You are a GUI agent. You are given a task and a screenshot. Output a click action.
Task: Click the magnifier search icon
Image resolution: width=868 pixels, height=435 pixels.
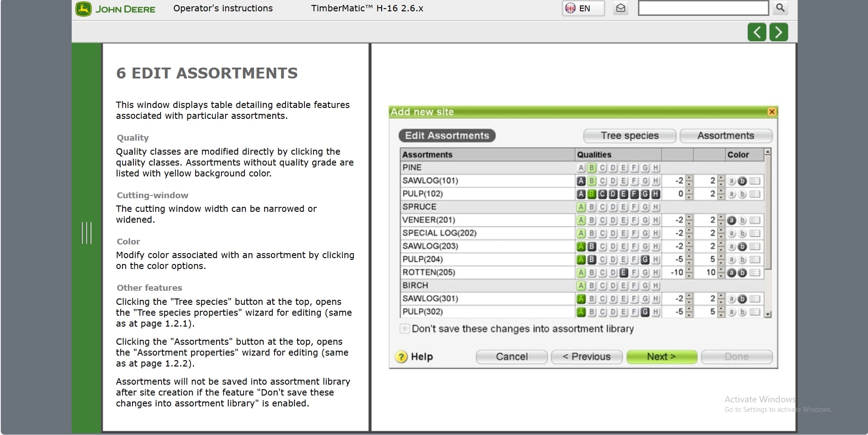tap(780, 8)
